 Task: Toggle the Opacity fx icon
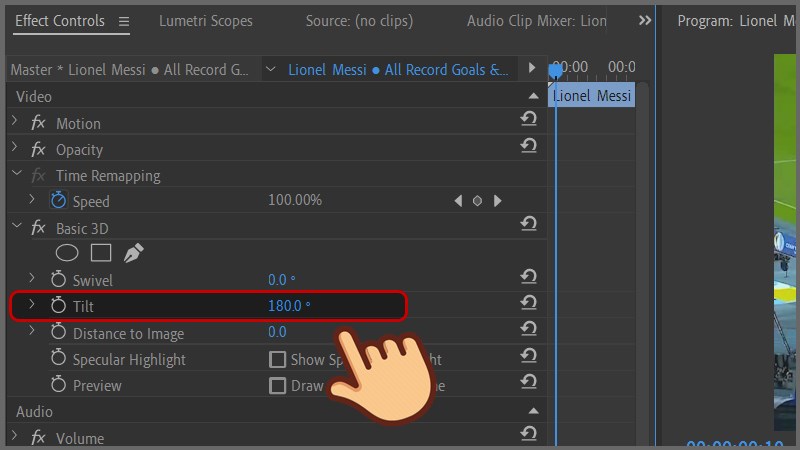pyautogui.click(x=38, y=149)
